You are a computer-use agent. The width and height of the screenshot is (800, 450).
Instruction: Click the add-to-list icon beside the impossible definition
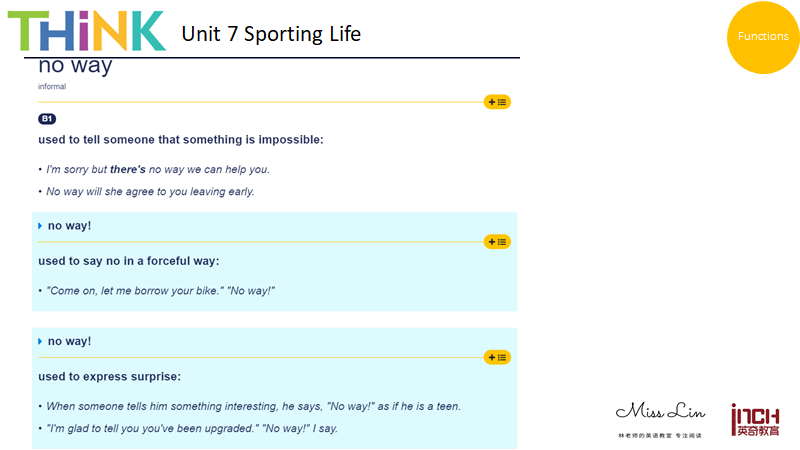497,102
